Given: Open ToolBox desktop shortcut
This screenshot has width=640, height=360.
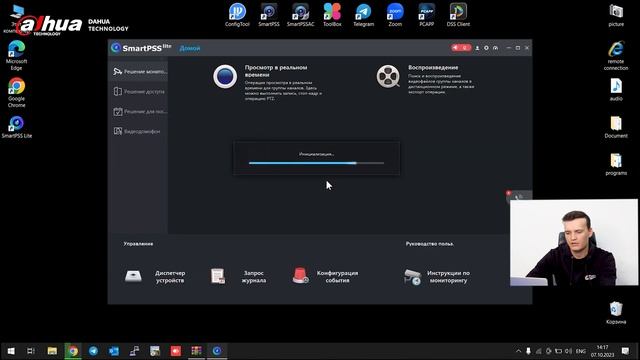Looking at the screenshot, I should (x=332, y=15).
